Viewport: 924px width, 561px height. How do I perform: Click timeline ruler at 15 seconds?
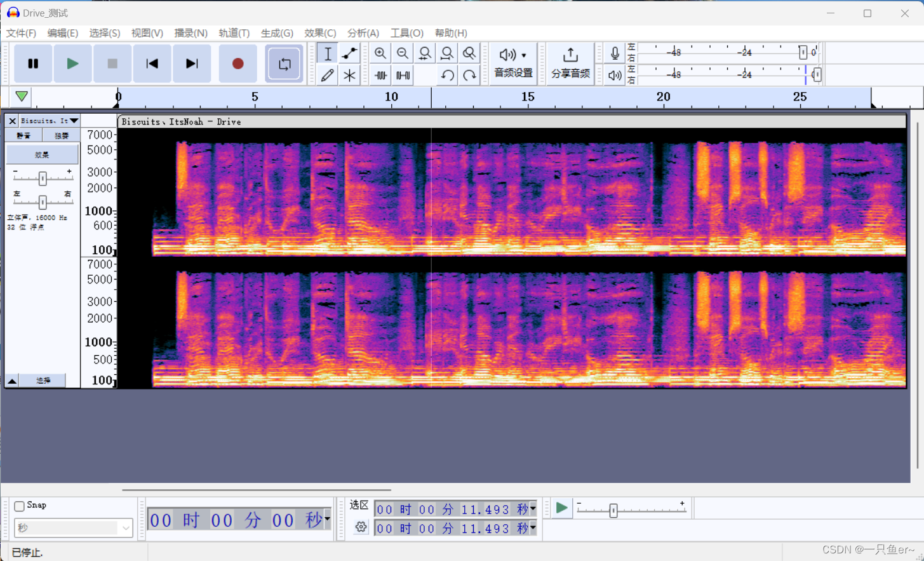point(528,97)
